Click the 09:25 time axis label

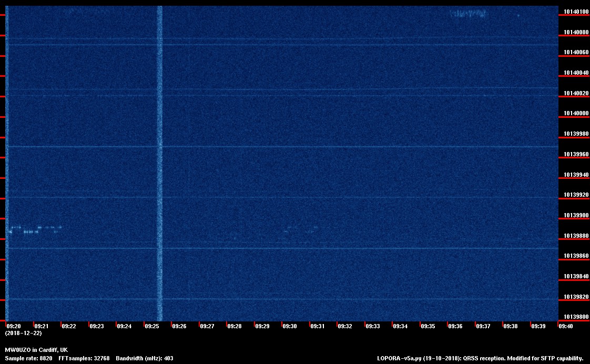coord(151,326)
